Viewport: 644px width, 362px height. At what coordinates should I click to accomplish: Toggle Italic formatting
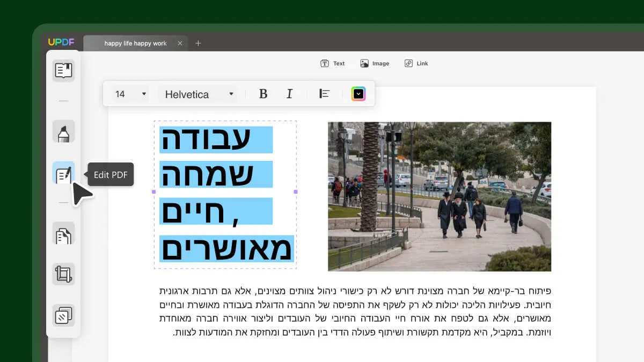289,94
